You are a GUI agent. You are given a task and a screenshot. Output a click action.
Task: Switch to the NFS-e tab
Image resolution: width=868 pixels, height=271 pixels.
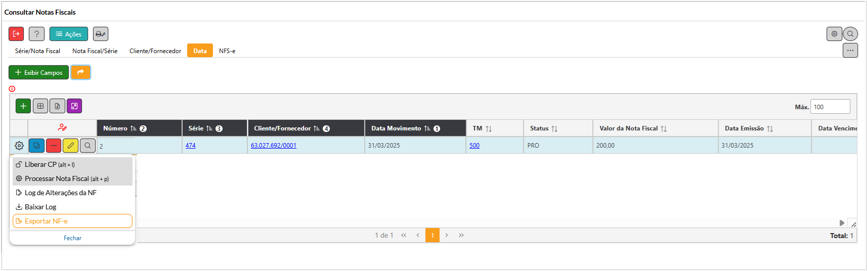click(x=227, y=51)
